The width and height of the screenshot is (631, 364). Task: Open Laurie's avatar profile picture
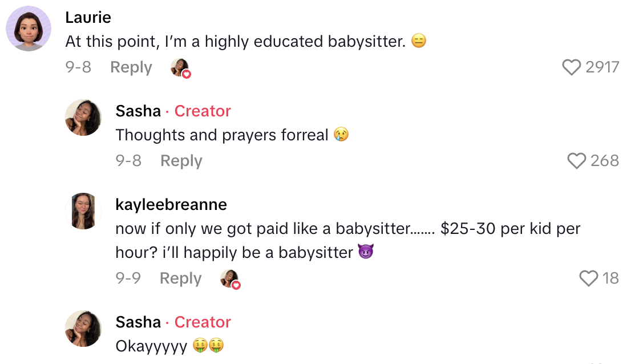tap(29, 29)
